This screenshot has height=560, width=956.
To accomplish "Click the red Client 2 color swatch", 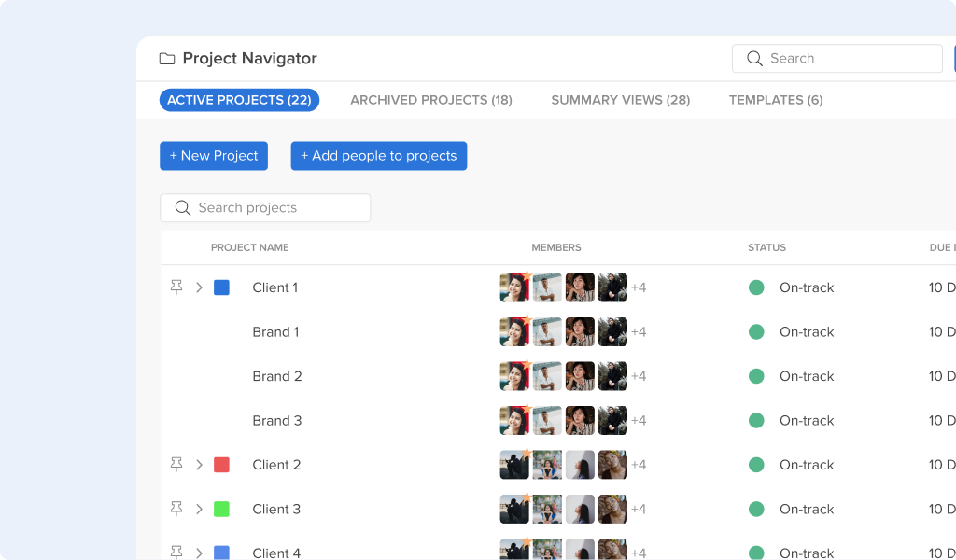I will (x=221, y=465).
